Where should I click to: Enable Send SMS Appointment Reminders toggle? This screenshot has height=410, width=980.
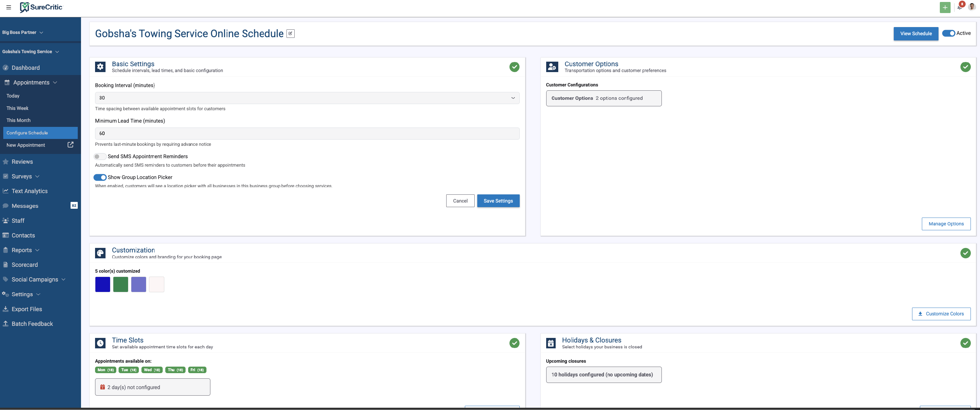(100, 157)
